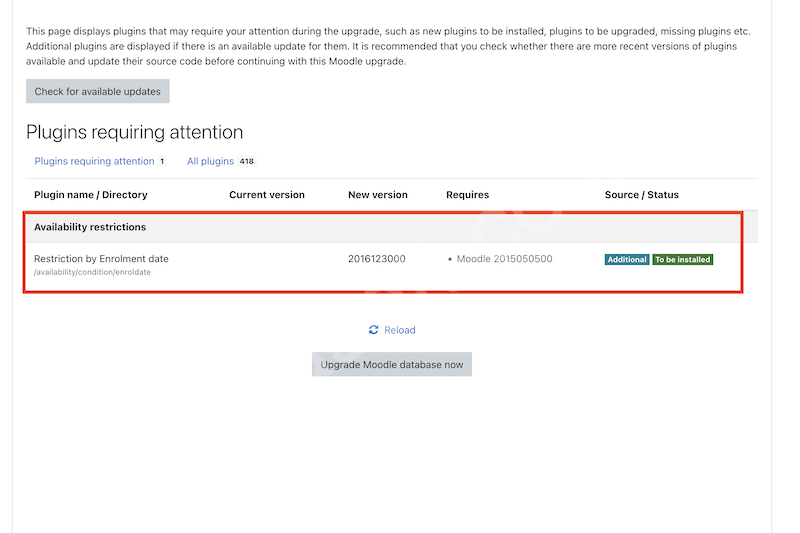Click the 418 count badge beside All plugins
The image size is (800, 533).
(x=246, y=161)
